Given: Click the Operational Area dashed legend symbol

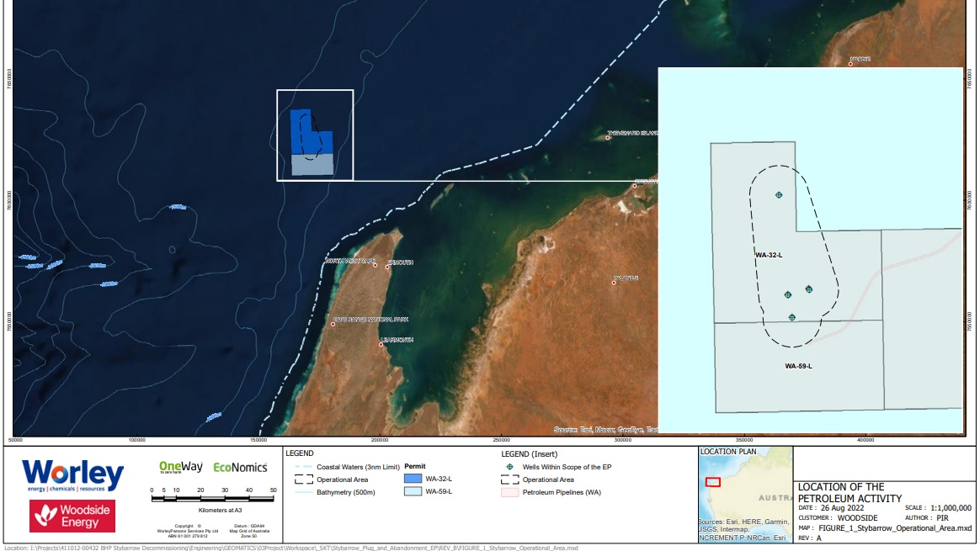Looking at the screenshot, I should [303, 480].
